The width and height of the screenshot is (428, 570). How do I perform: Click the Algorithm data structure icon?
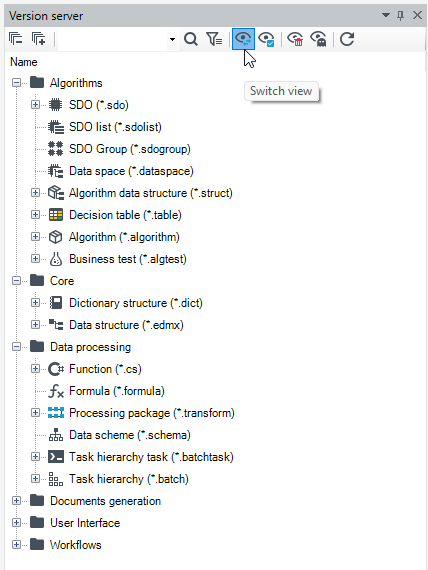(x=56, y=193)
